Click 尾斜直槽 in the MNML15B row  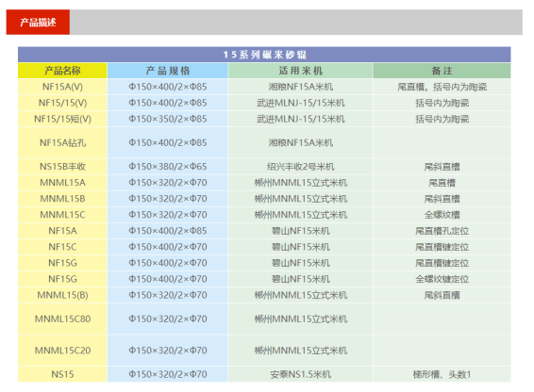click(x=442, y=199)
